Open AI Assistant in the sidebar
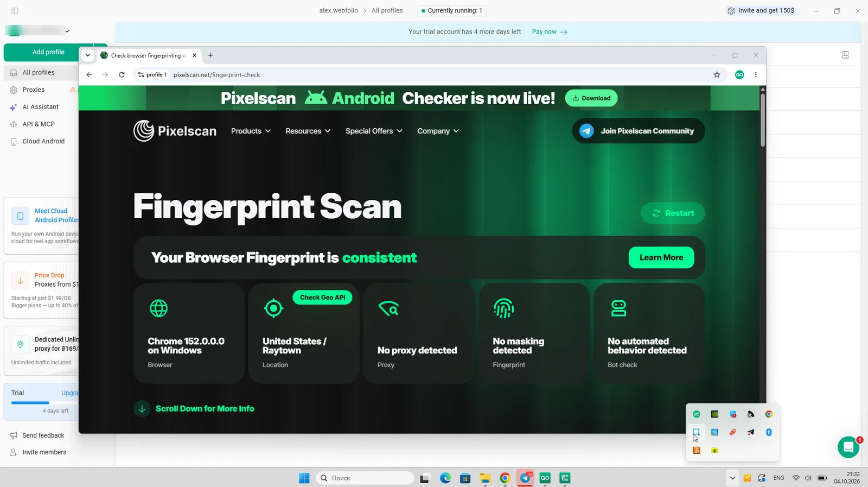 [x=41, y=107]
